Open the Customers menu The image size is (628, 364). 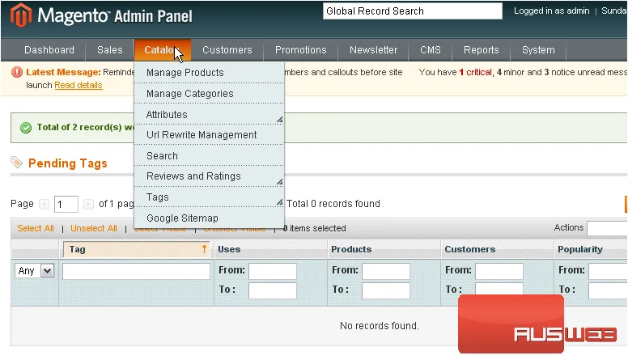pos(227,50)
